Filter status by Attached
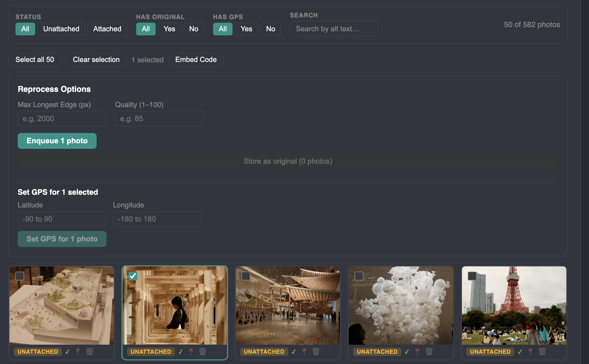The width and height of the screenshot is (589, 364). click(107, 29)
